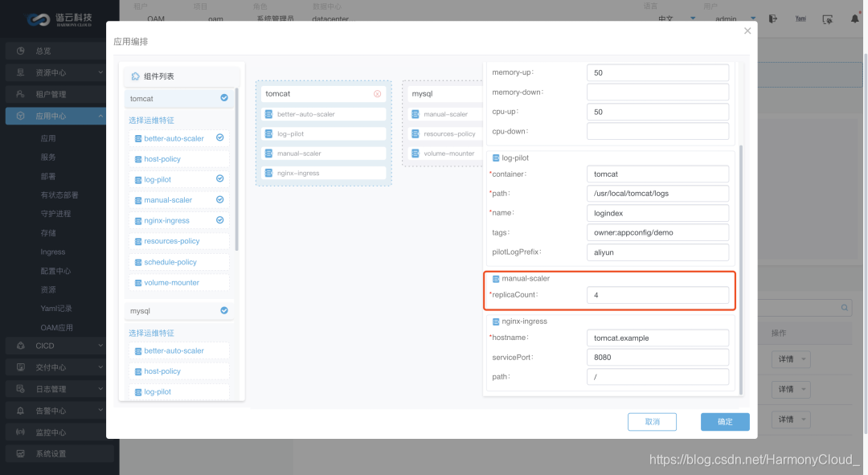Screen dimensions: 868x475
Task: Click the manual-scaler section icon in properties panel
Action: coord(496,279)
